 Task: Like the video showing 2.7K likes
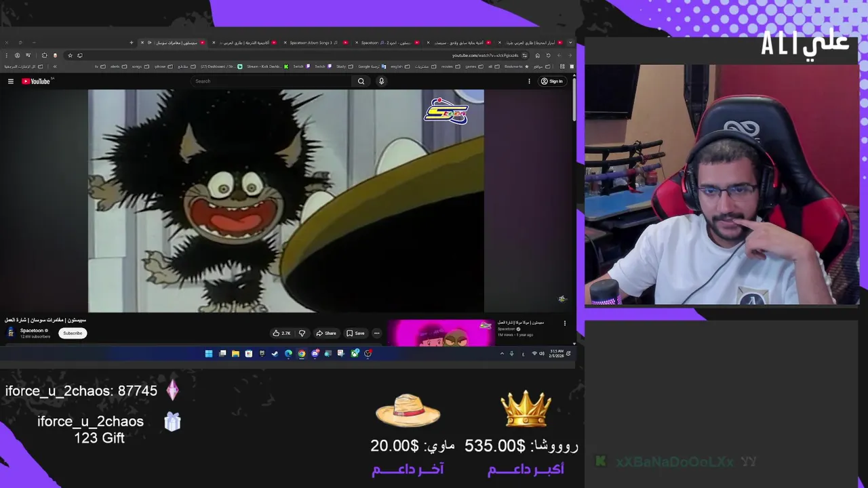(281, 333)
